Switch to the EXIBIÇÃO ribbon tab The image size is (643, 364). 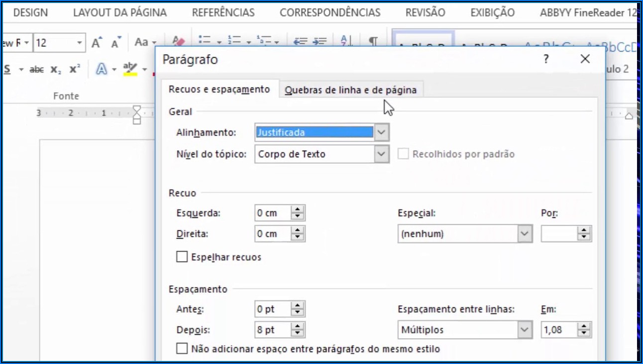tap(493, 13)
